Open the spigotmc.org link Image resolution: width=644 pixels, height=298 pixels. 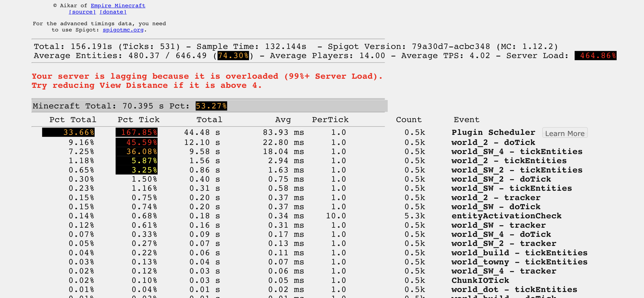coord(123,30)
